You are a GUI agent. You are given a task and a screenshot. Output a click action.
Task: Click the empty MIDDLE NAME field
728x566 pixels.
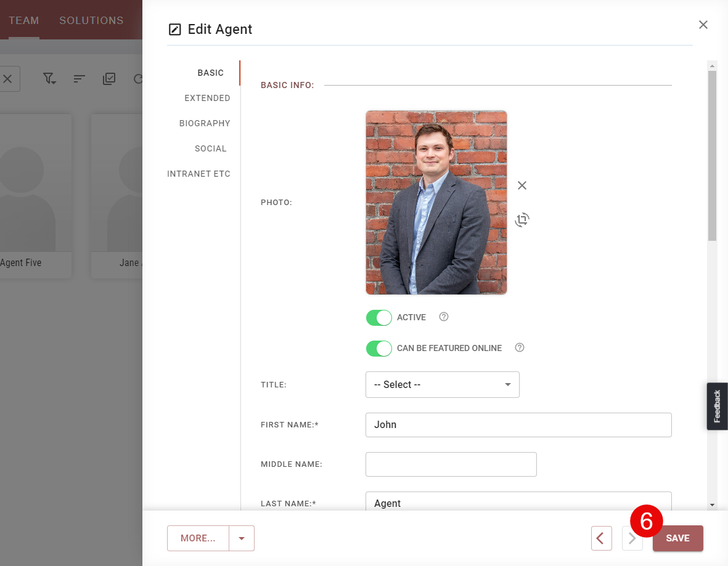click(x=451, y=464)
